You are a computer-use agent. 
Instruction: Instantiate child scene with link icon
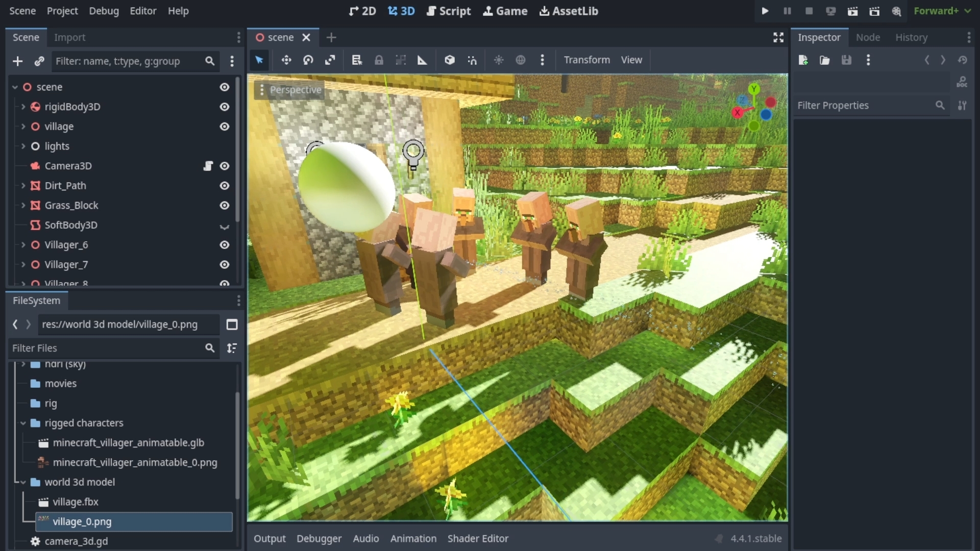[x=39, y=61]
